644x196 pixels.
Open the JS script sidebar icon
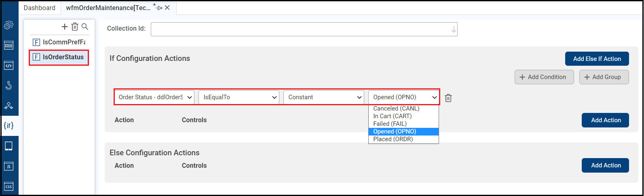(8, 166)
